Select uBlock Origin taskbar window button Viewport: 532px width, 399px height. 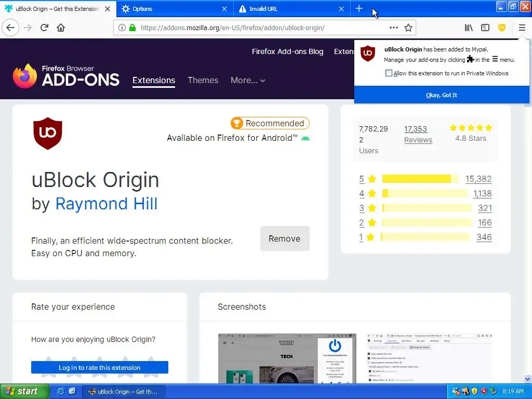coord(124,392)
